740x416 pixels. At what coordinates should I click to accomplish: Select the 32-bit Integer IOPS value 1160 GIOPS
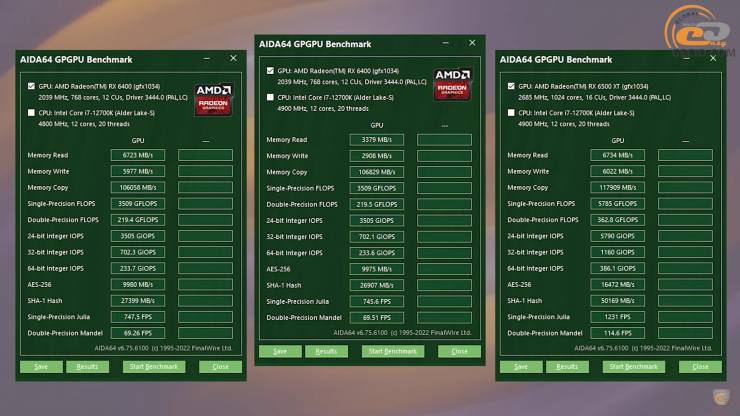[617, 252]
